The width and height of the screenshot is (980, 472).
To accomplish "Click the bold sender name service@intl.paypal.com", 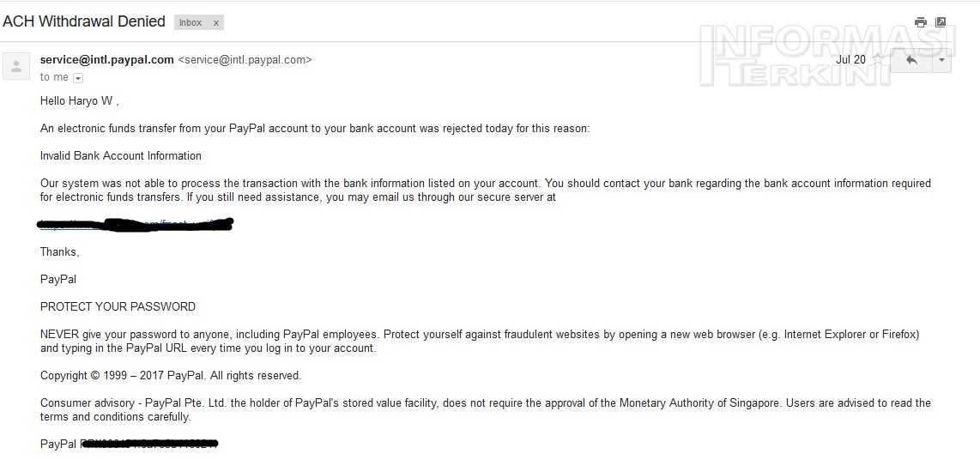I will [107, 60].
